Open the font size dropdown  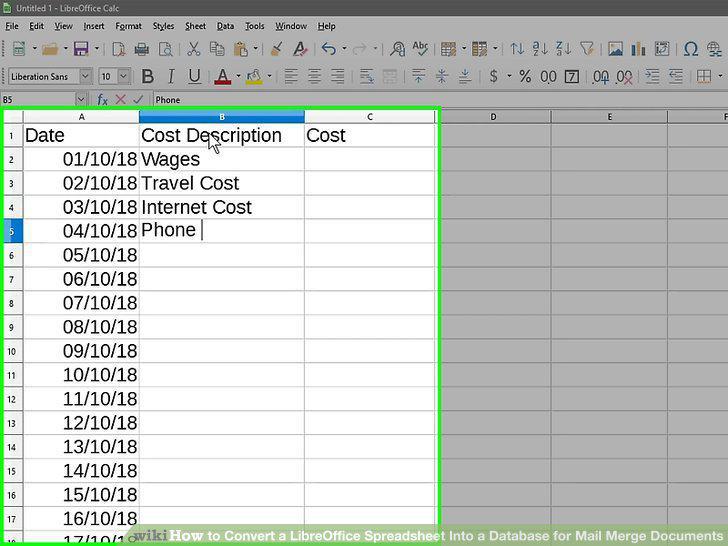coord(124,76)
